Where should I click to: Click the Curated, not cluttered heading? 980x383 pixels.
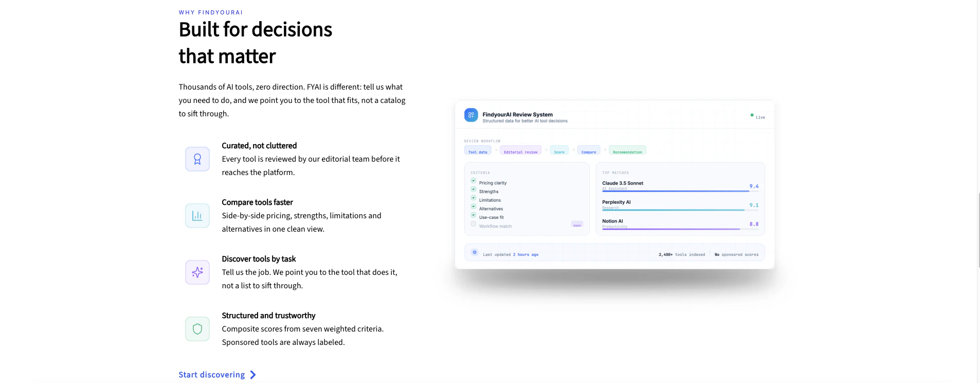(x=259, y=146)
